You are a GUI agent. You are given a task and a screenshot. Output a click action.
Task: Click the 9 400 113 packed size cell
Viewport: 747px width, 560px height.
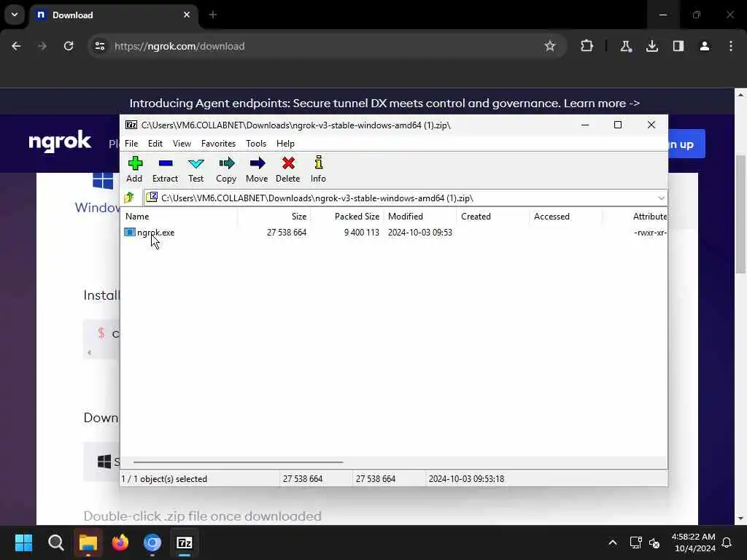click(x=362, y=233)
